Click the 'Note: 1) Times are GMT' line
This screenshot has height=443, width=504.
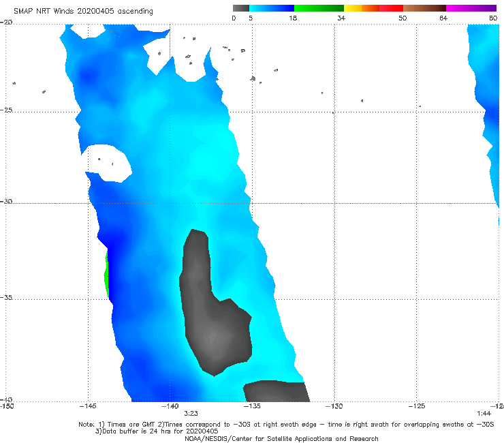coord(286,425)
